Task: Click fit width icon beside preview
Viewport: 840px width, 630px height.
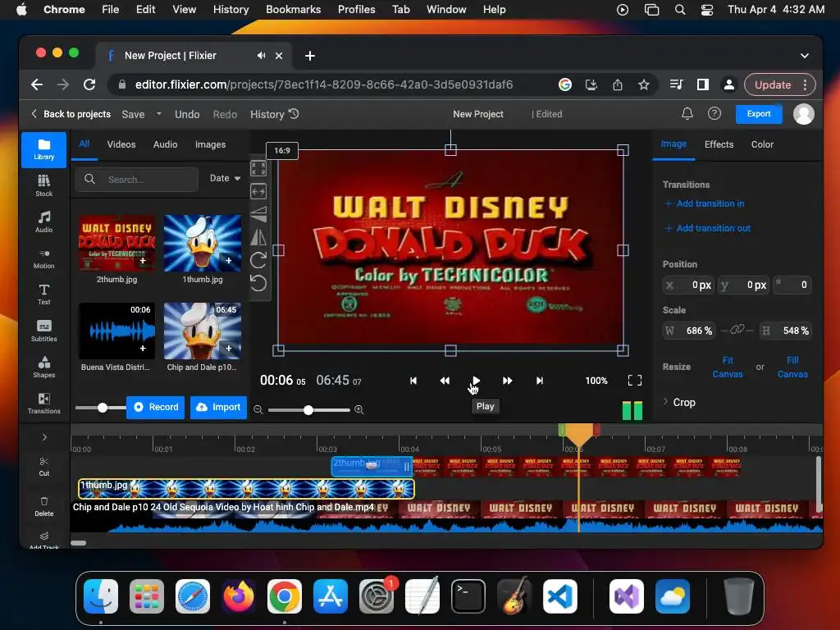Action: pos(258,191)
